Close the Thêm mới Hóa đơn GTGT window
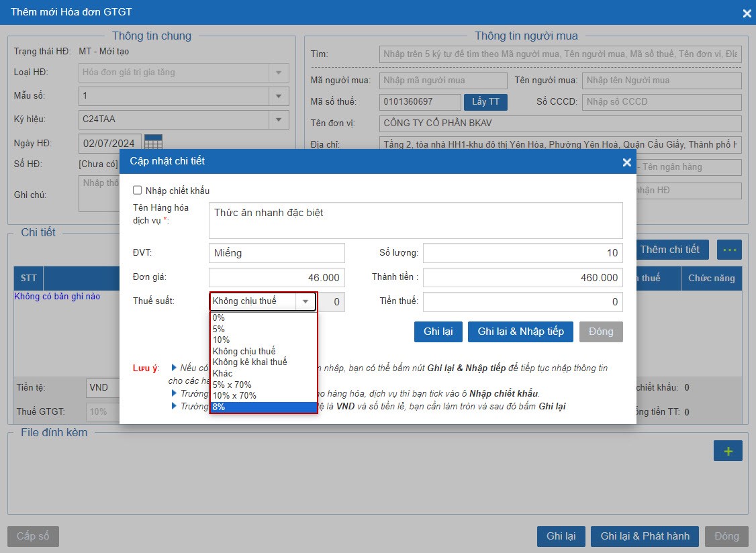Screen dimensions: 756x553 point(747,13)
